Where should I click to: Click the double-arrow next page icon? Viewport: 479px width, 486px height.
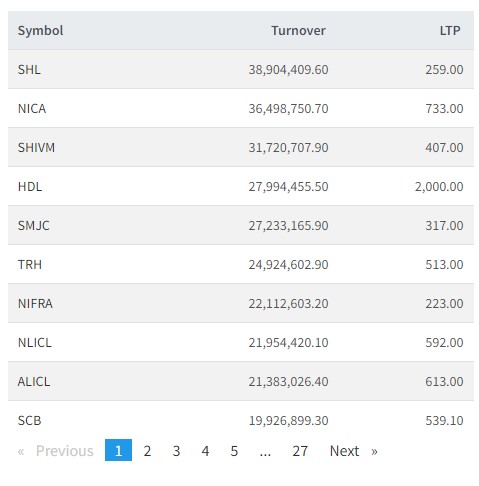374,451
